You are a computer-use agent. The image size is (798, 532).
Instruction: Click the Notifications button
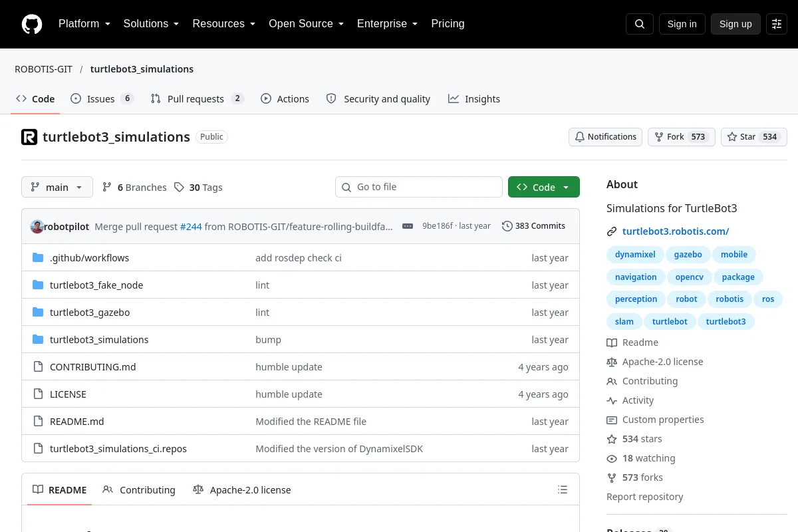(x=605, y=137)
